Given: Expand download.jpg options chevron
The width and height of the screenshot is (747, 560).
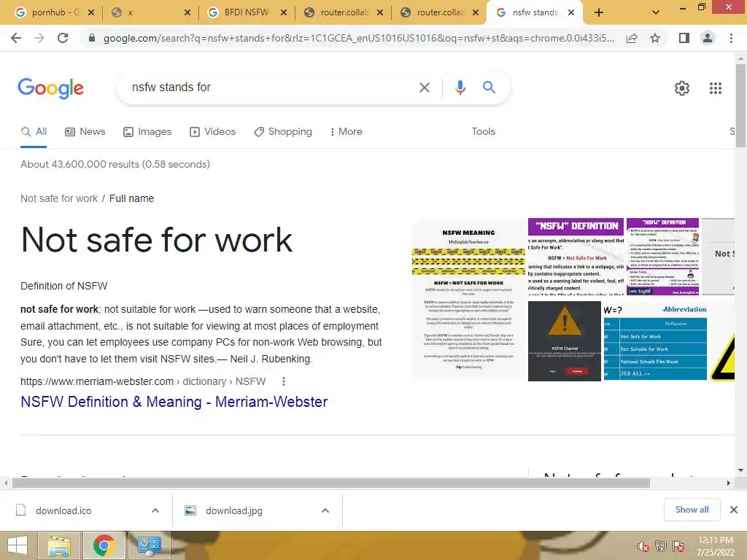Looking at the screenshot, I should coord(325,510).
